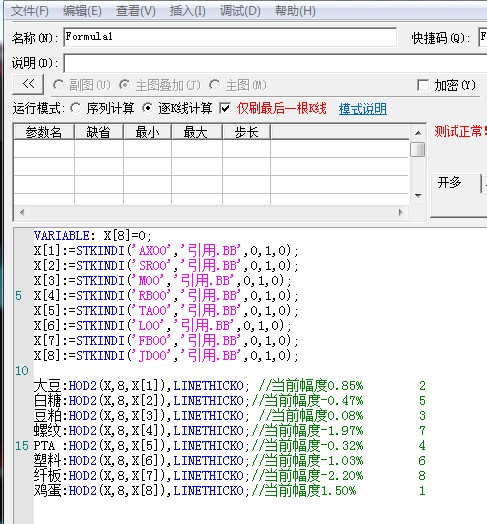
Task: Open the 插入(I) menu
Action: point(187,11)
